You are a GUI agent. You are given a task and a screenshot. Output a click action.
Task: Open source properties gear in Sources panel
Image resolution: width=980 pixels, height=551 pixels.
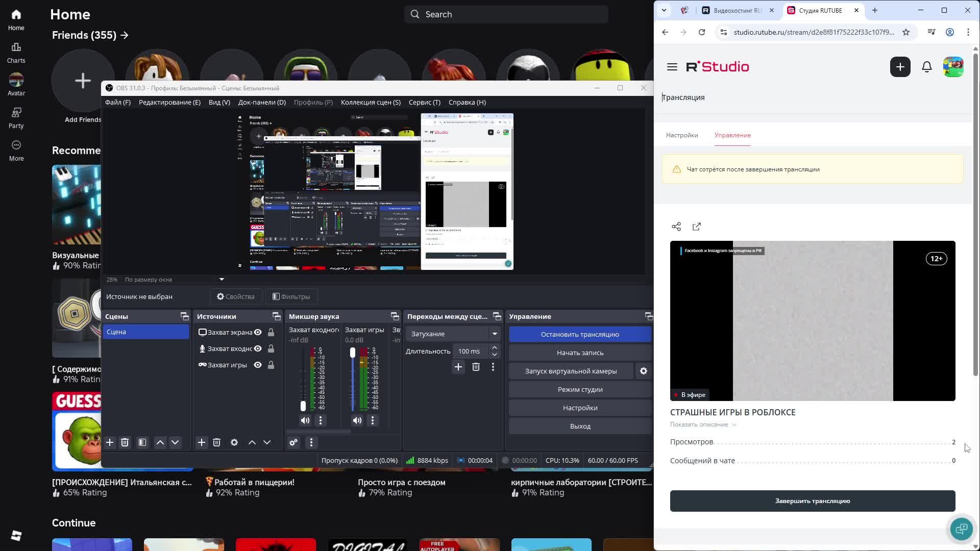coord(234,442)
